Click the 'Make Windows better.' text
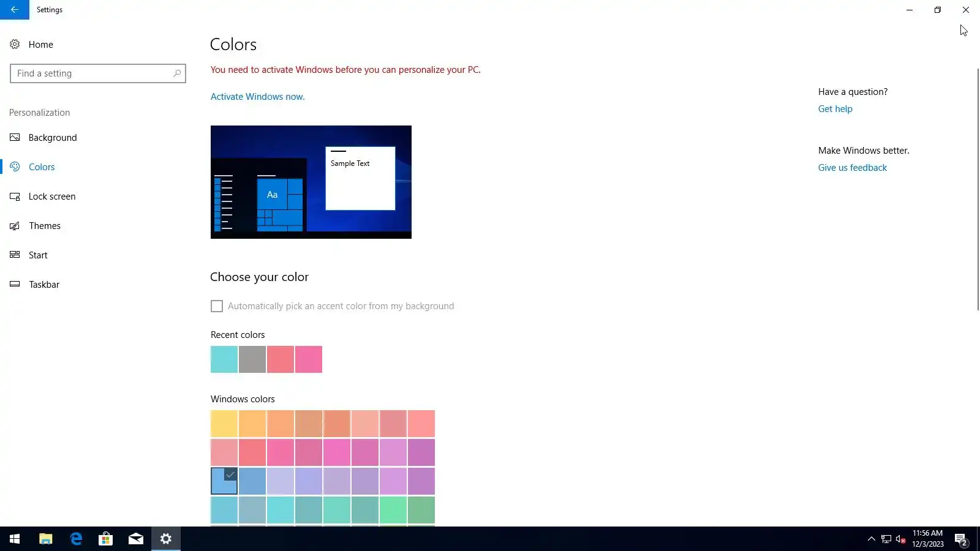 pyautogui.click(x=864, y=151)
